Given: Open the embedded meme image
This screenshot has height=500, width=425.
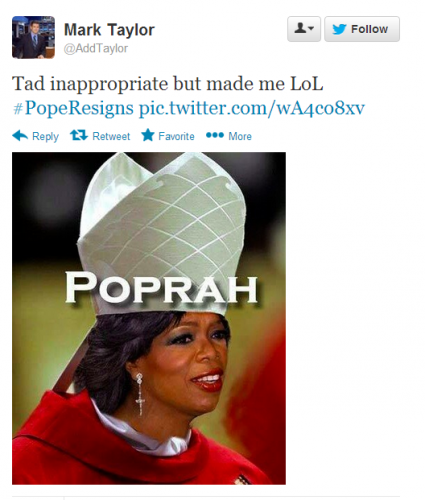Looking at the screenshot, I should pyautogui.click(x=149, y=318).
